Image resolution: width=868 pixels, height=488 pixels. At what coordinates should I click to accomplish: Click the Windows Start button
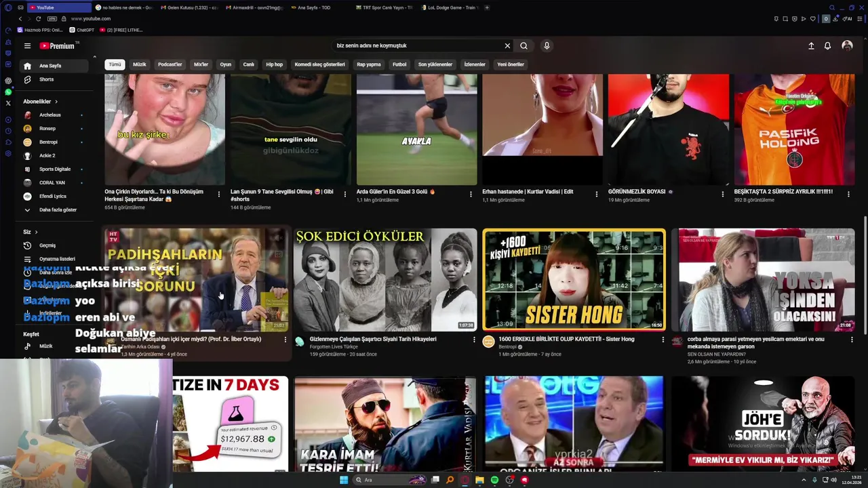[x=344, y=480]
